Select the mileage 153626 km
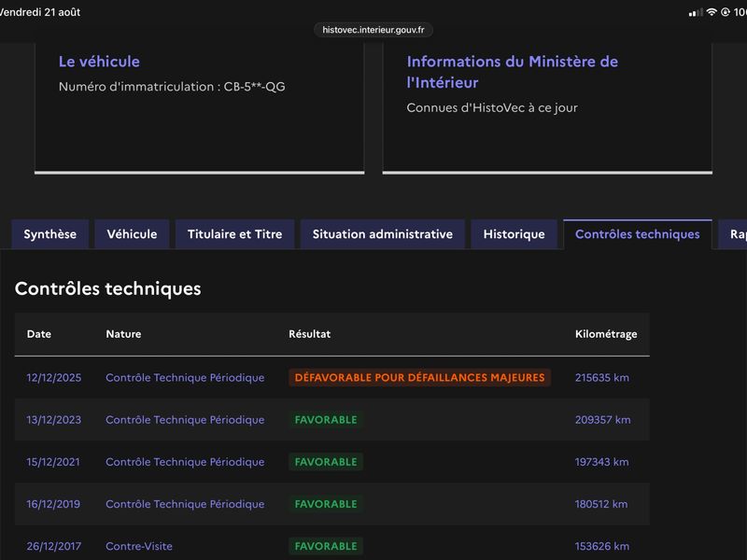This screenshot has height=560, width=747. (x=602, y=546)
